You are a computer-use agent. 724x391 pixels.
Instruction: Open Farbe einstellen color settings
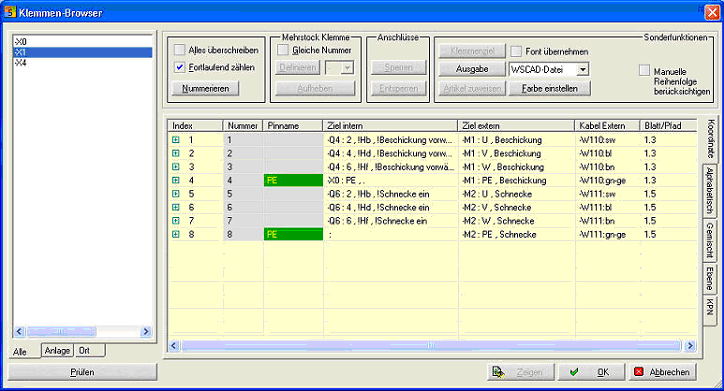click(x=549, y=88)
